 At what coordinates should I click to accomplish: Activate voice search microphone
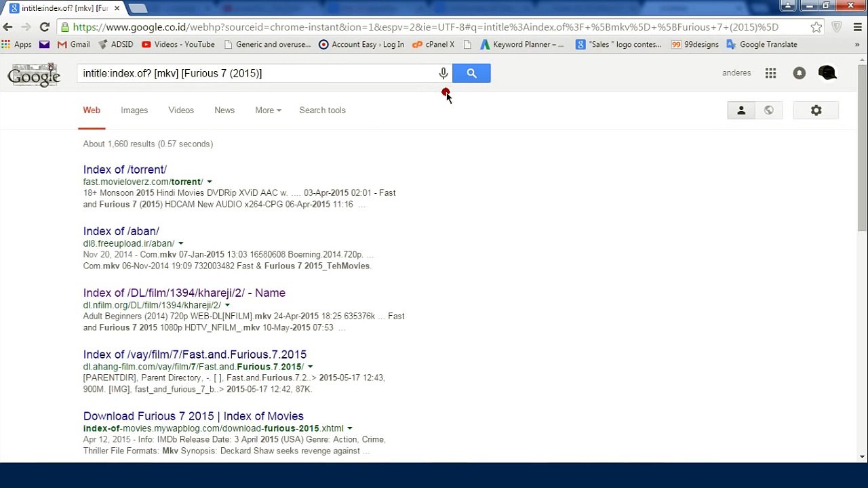443,73
